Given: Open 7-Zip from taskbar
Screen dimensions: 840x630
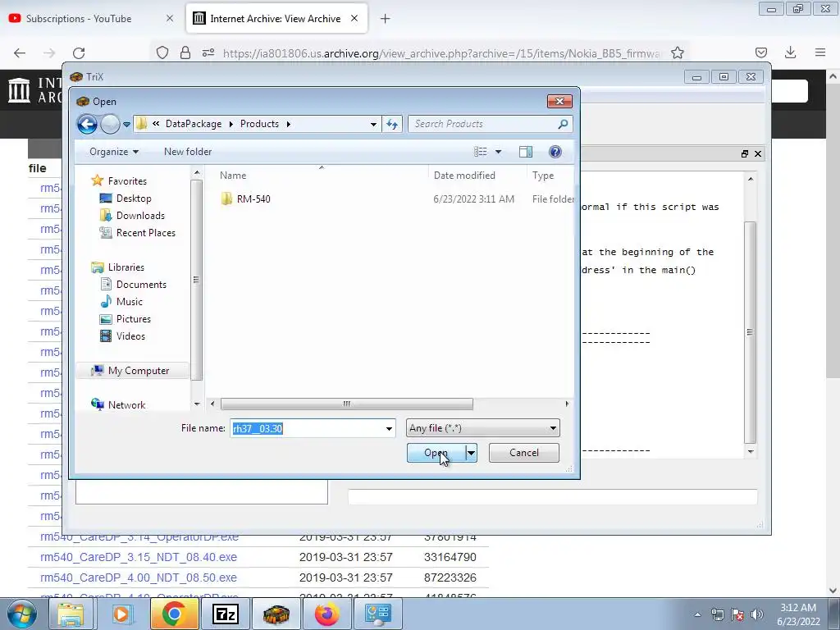Looking at the screenshot, I should [x=225, y=614].
